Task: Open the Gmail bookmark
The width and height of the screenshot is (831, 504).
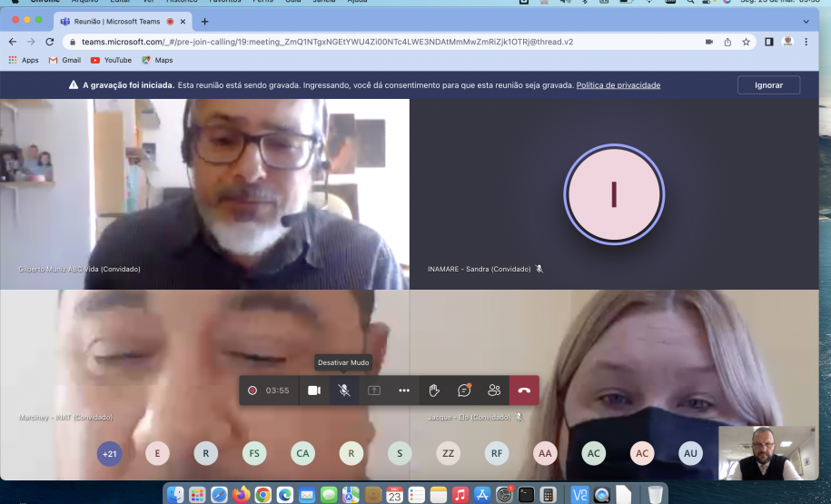Action: pos(65,60)
